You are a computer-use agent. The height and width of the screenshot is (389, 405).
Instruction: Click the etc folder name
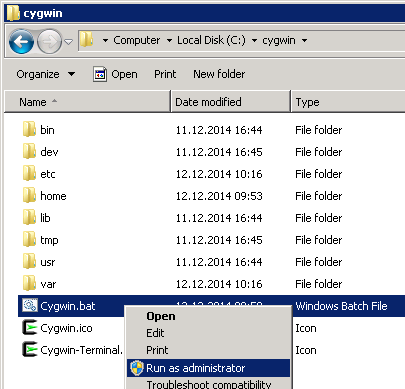48,174
